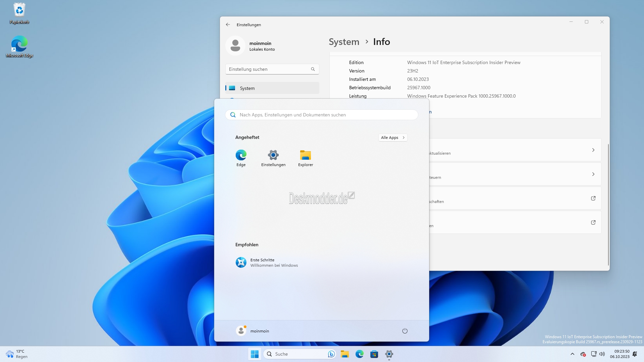This screenshot has width=644, height=362.
Task: Select System in settings sidebar
Action: coord(272,88)
